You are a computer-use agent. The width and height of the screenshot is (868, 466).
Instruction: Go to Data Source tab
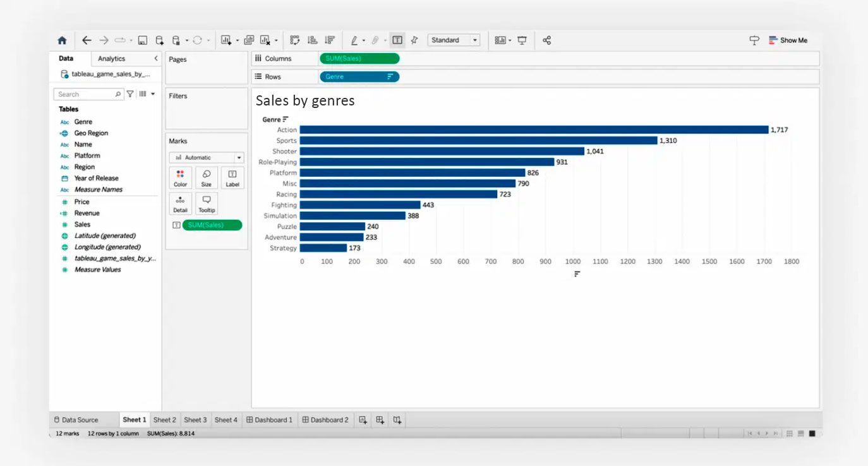coord(76,420)
